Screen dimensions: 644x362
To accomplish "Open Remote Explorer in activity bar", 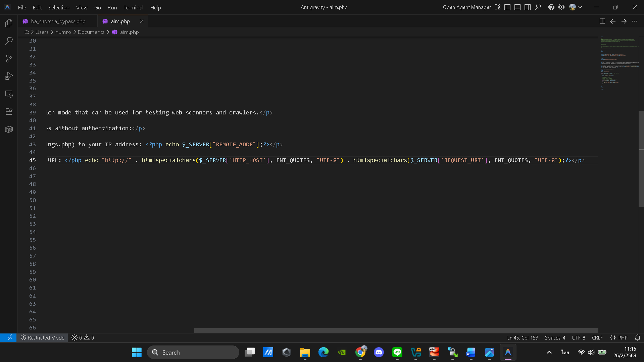I will point(9,94).
